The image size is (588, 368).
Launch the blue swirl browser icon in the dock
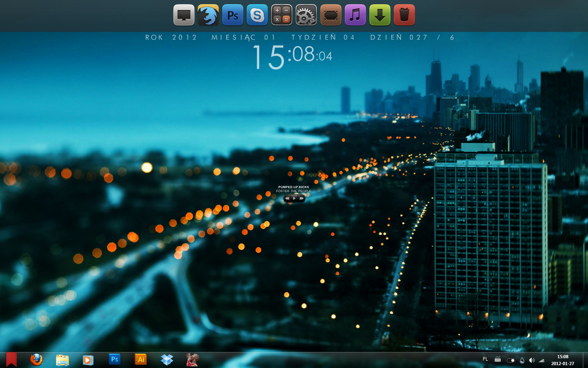click(208, 15)
